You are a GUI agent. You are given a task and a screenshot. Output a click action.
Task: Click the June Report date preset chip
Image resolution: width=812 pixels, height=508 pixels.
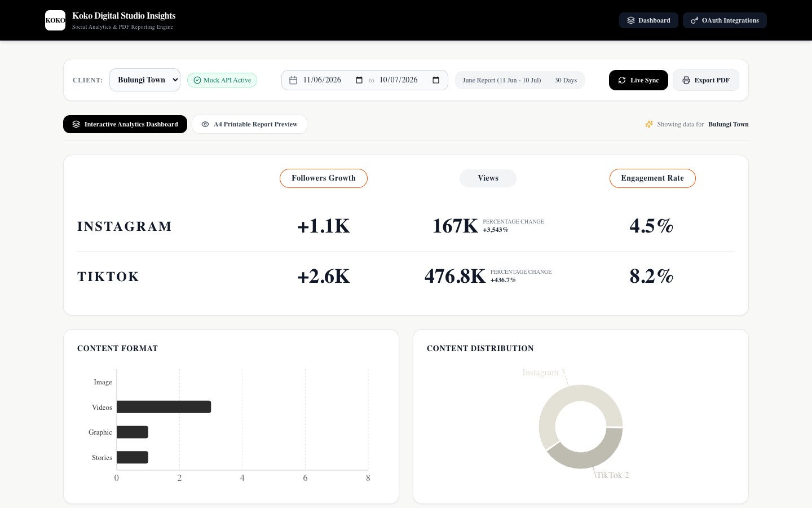520,80
